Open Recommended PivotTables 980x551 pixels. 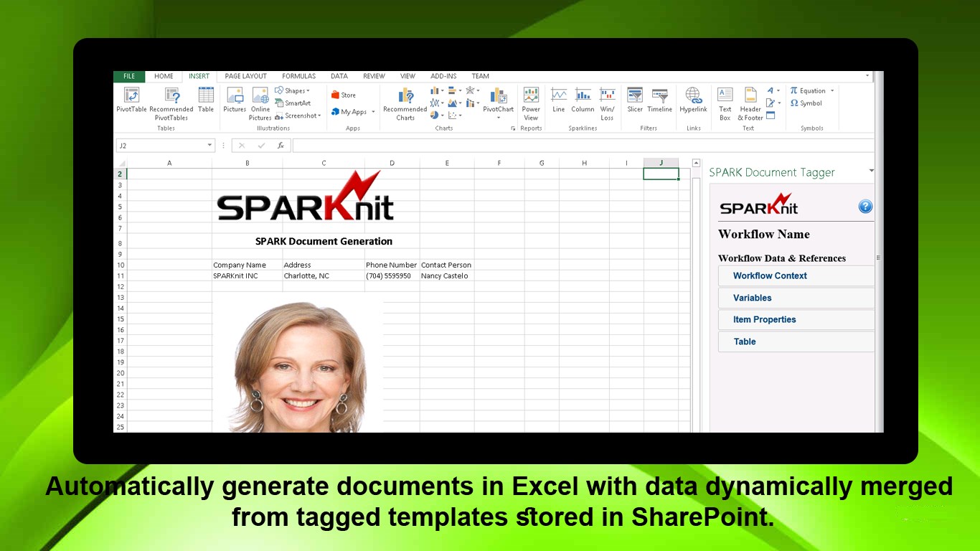pos(171,104)
